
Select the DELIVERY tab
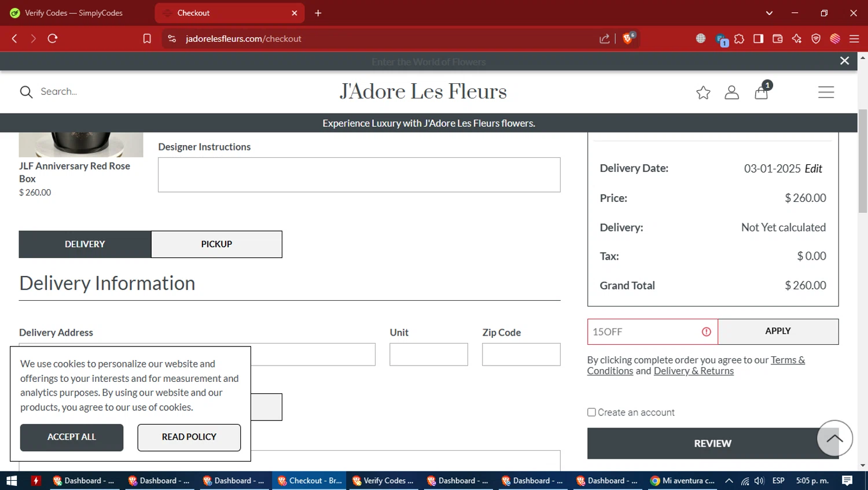coord(85,244)
